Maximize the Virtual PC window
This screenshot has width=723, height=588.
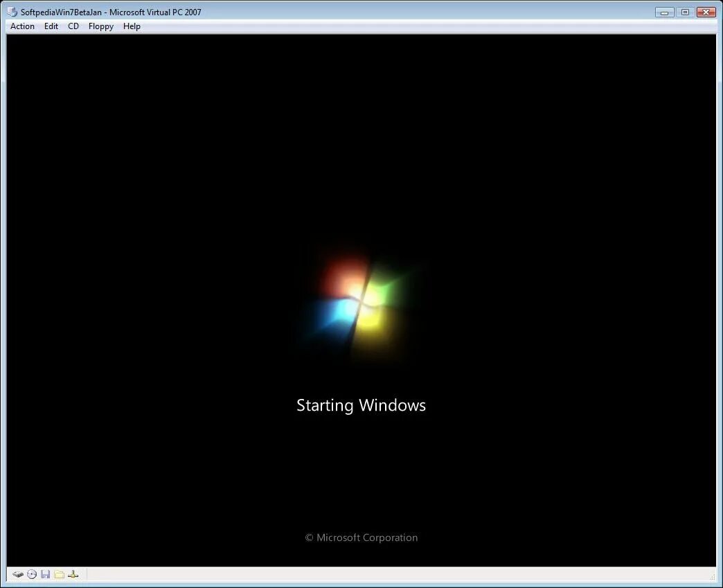[x=685, y=12]
